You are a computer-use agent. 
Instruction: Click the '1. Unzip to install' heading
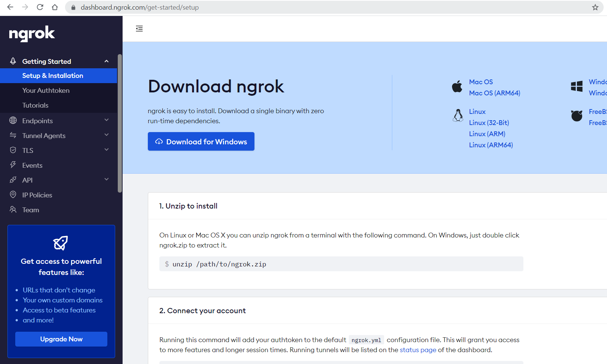pos(188,206)
